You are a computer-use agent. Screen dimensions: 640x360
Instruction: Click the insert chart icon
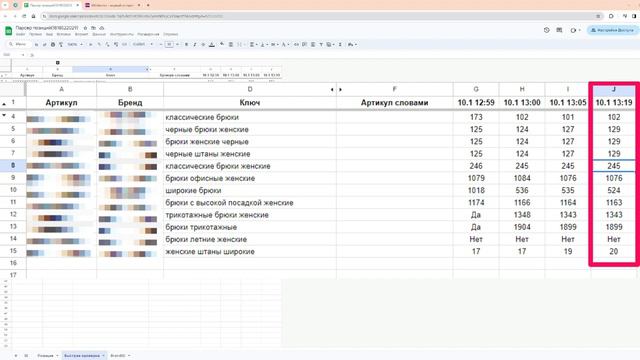tap(313, 44)
